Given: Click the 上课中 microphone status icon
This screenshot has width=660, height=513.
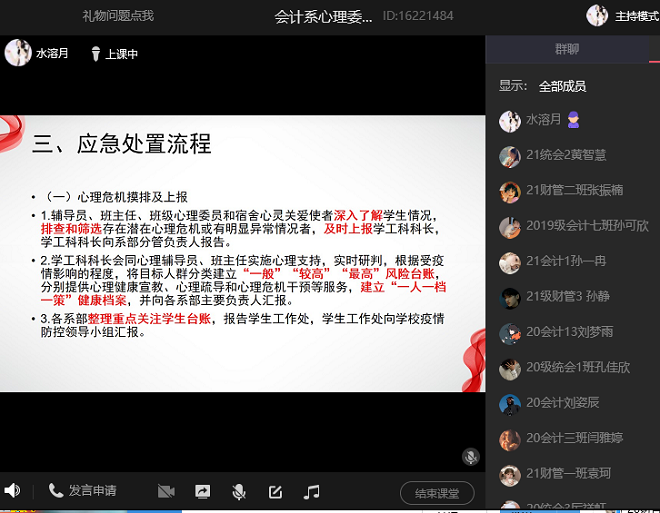Looking at the screenshot, I should coord(96,54).
